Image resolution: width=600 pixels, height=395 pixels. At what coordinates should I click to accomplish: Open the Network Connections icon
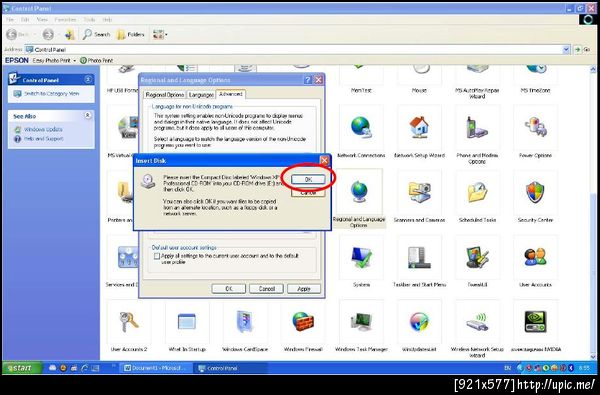point(360,128)
